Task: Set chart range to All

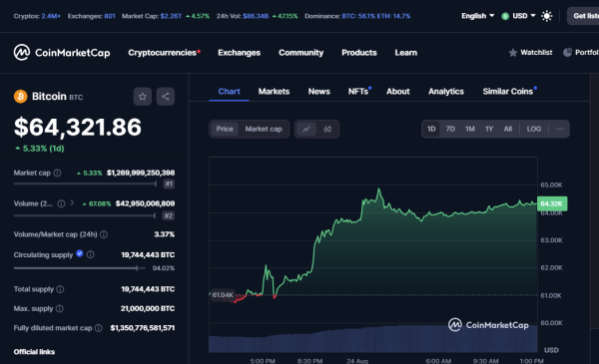Action: click(508, 129)
